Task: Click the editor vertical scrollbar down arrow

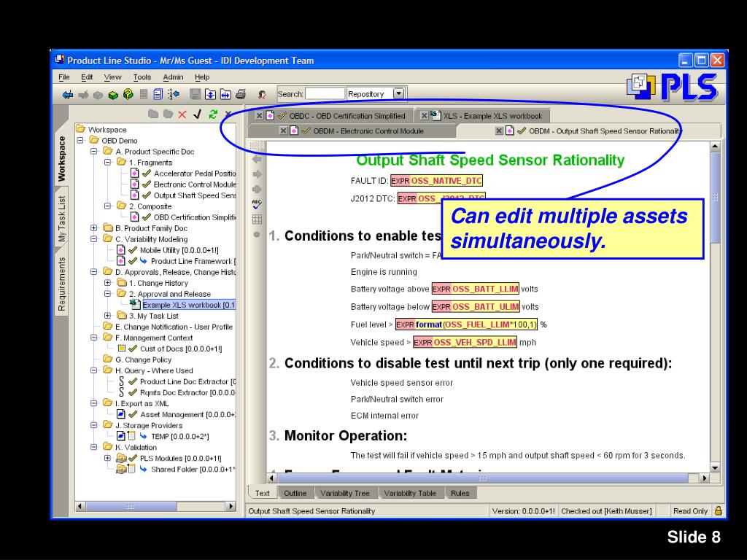Action: click(x=715, y=467)
